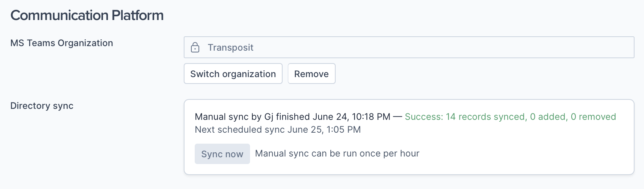Screen dimensions: 644x189
Task: Click the Sync now button
Action: [x=222, y=154]
